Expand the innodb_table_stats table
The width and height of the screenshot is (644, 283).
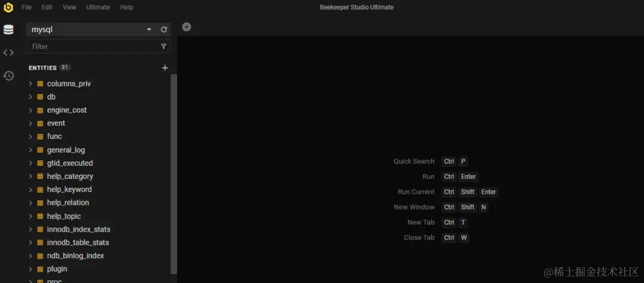(x=30, y=243)
